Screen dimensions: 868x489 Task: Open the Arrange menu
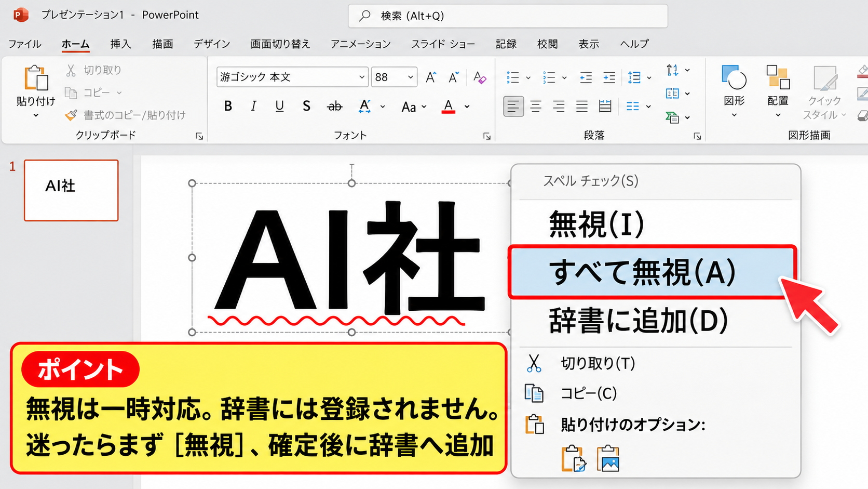coord(778,90)
